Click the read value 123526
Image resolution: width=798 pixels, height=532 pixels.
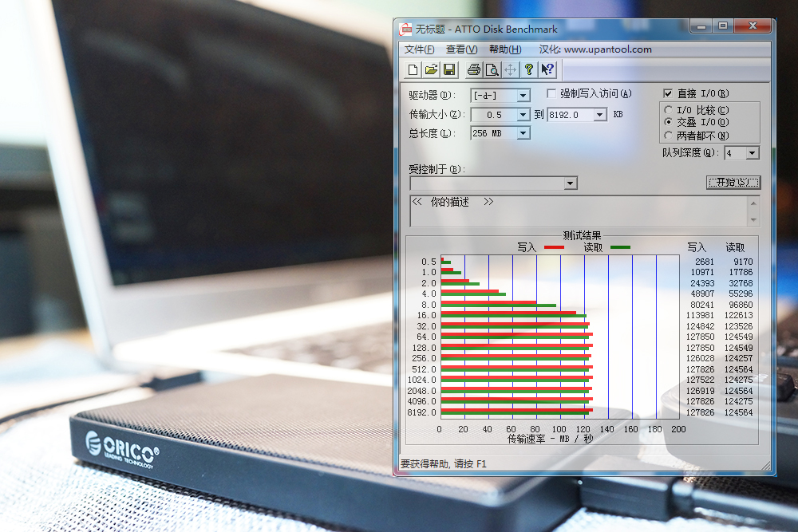[738, 326]
